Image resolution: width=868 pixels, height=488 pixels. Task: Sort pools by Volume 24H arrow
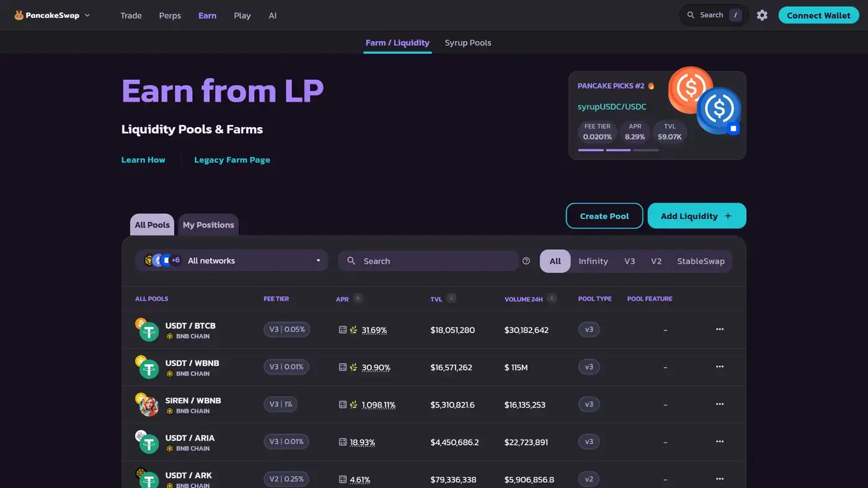point(551,298)
